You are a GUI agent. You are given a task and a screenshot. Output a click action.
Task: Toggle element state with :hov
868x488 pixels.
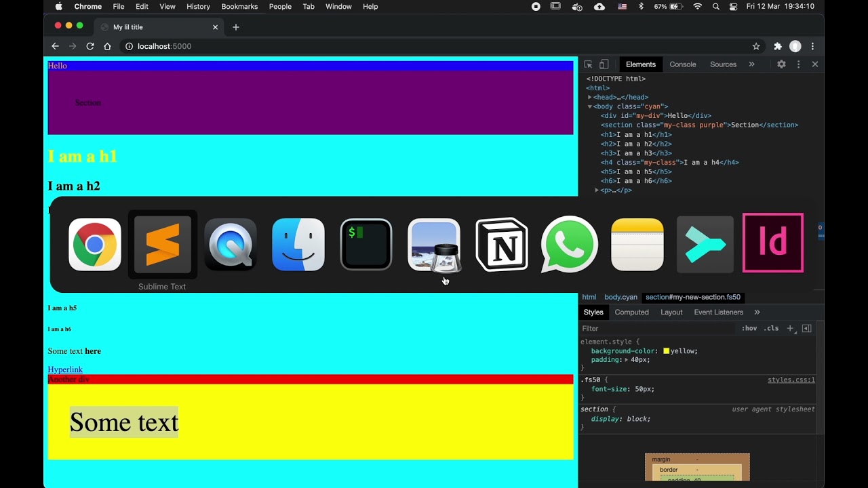749,328
